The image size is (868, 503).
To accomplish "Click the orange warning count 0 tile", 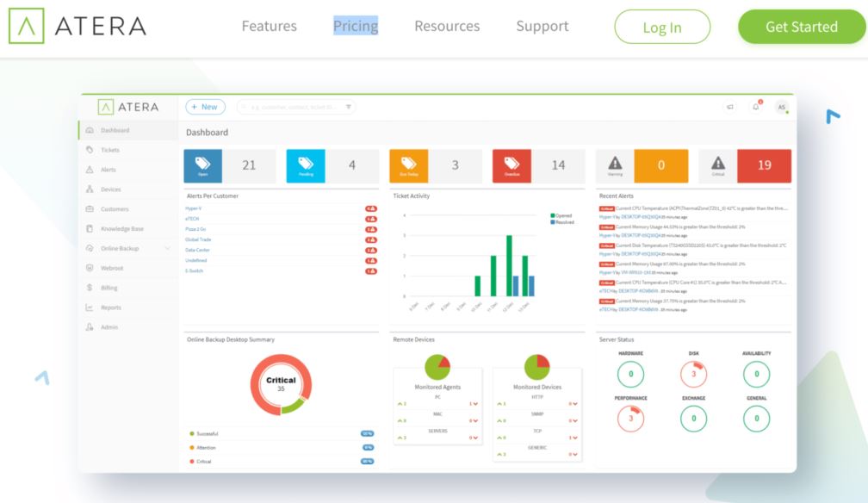I will pos(661,165).
